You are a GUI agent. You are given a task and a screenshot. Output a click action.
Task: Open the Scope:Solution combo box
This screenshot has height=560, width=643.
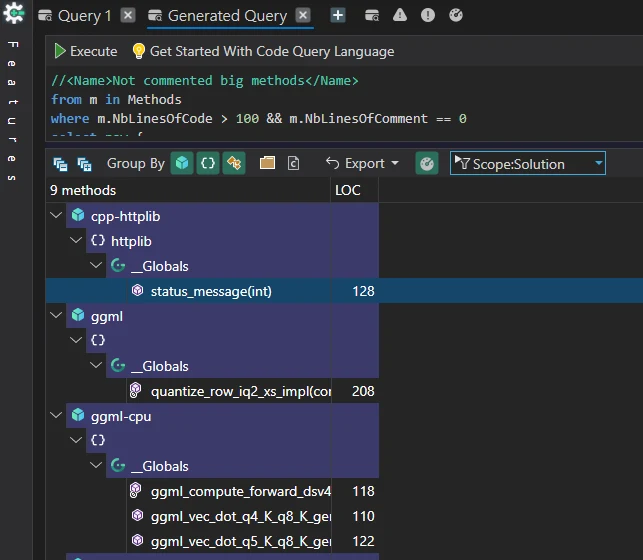[x=528, y=164]
